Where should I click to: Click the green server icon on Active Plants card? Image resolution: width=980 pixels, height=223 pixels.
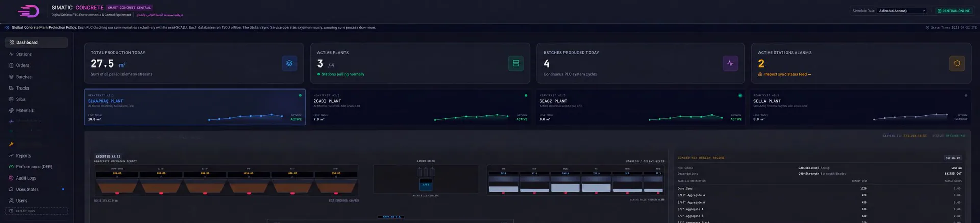tap(516, 63)
